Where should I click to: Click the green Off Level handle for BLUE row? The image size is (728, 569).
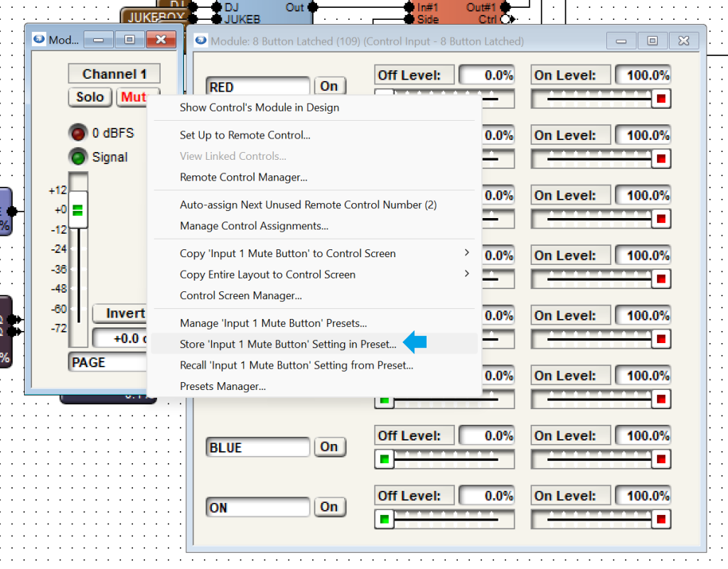click(385, 460)
